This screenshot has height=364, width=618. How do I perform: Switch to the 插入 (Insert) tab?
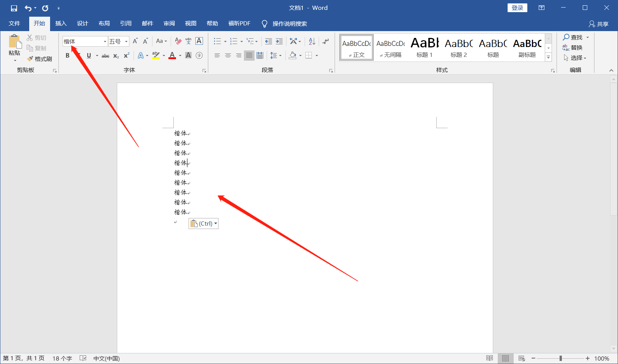[61, 24]
